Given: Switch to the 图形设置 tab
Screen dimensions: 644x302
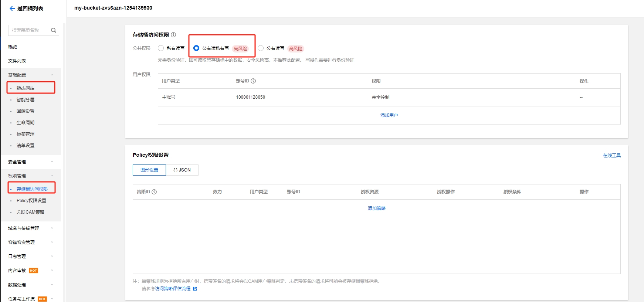Looking at the screenshot, I should (x=149, y=170).
